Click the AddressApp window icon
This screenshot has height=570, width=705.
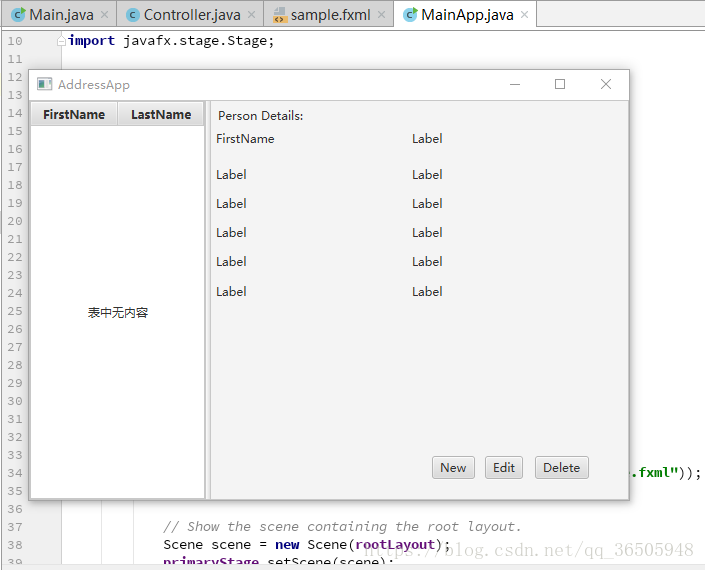45,84
